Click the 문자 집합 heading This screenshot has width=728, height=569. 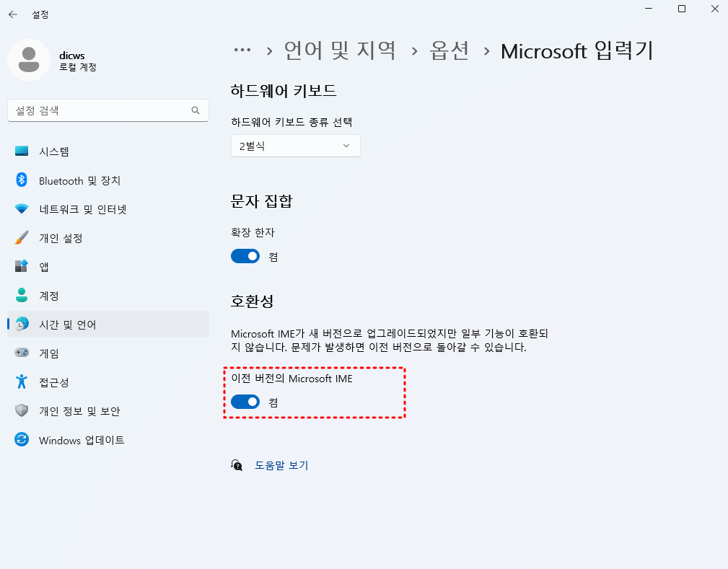click(261, 201)
